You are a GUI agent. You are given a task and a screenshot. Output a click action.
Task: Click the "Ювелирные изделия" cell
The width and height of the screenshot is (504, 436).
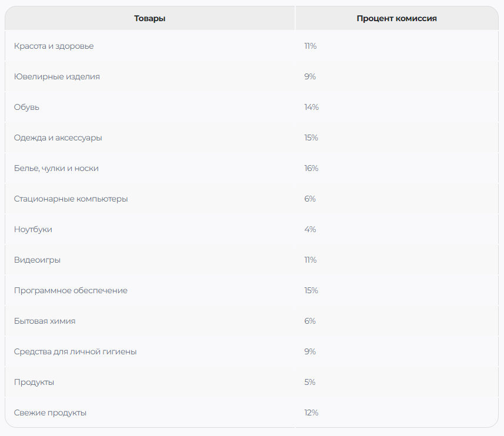point(57,77)
